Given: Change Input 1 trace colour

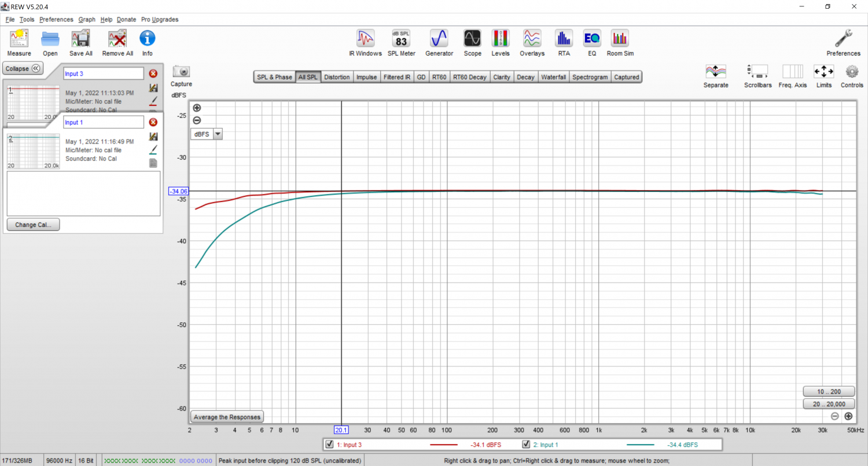Looking at the screenshot, I should click(x=153, y=149).
